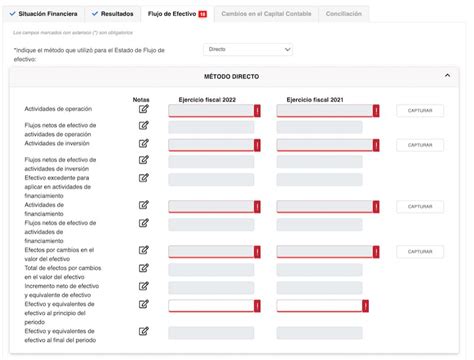The height and width of the screenshot is (360, 474).
Task: Open the method dropdown showing Directo
Action: pyautogui.click(x=248, y=49)
